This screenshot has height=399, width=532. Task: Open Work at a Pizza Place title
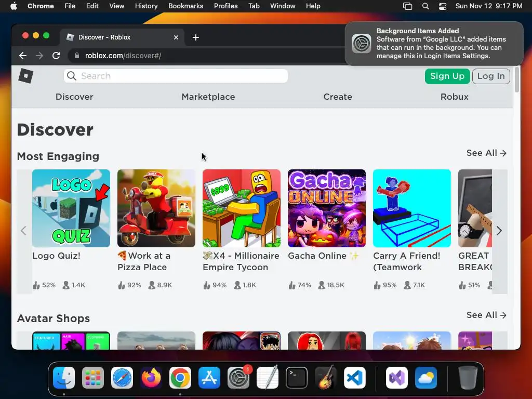pyautogui.click(x=144, y=262)
